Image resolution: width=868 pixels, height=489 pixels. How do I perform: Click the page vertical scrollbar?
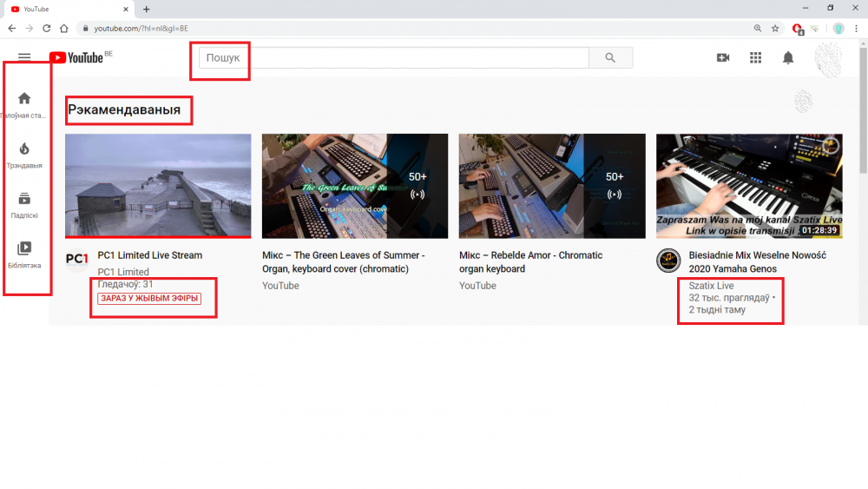(x=863, y=111)
